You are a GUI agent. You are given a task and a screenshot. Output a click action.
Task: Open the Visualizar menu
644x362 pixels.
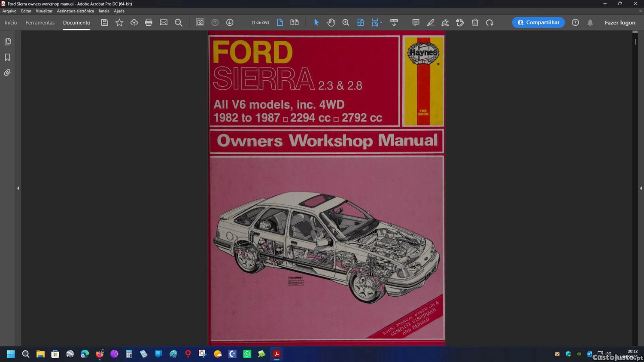tap(44, 11)
